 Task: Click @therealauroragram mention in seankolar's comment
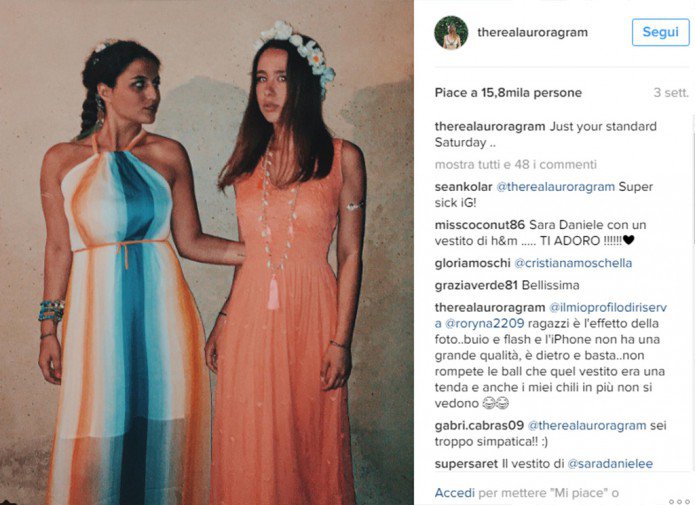click(x=555, y=187)
